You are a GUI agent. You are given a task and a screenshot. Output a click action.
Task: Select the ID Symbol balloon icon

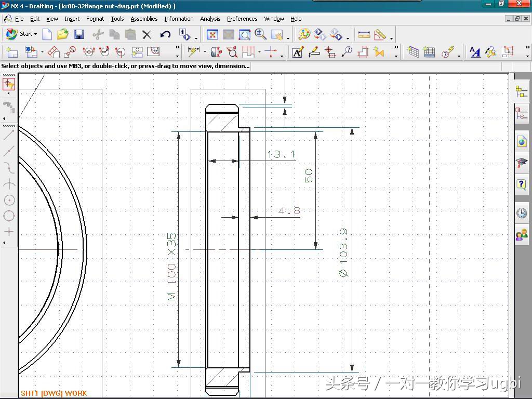pyautogui.click(x=347, y=52)
